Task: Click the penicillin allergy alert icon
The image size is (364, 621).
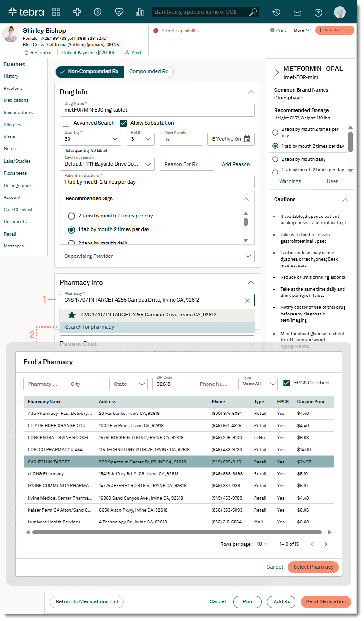Action: point(156,30)
